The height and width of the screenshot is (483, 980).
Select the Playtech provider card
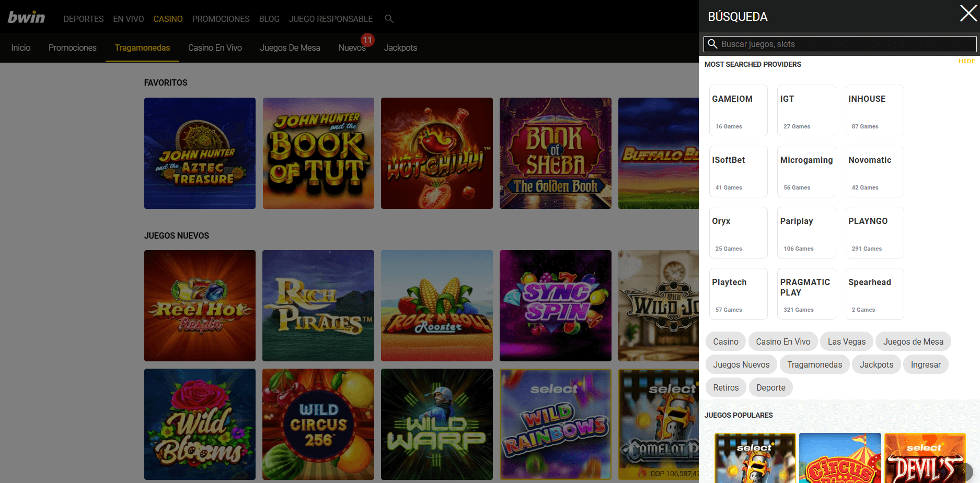pos(738,293)
